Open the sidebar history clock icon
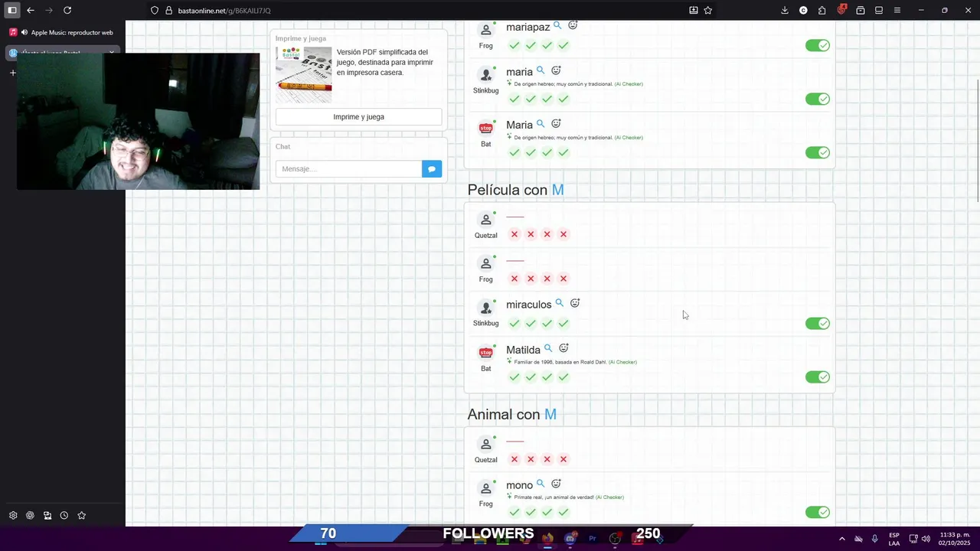The width and height of the screenshot is (980, 551). click(64, 516)
